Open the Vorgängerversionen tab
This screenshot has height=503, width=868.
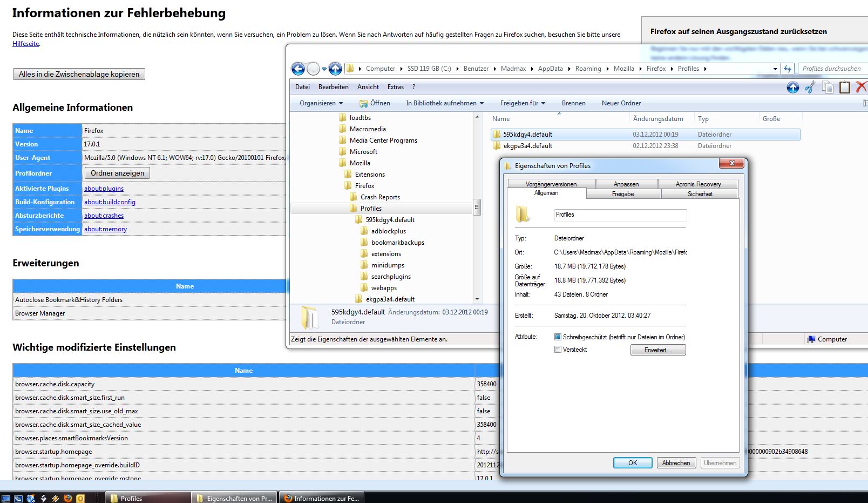[551, 184]
